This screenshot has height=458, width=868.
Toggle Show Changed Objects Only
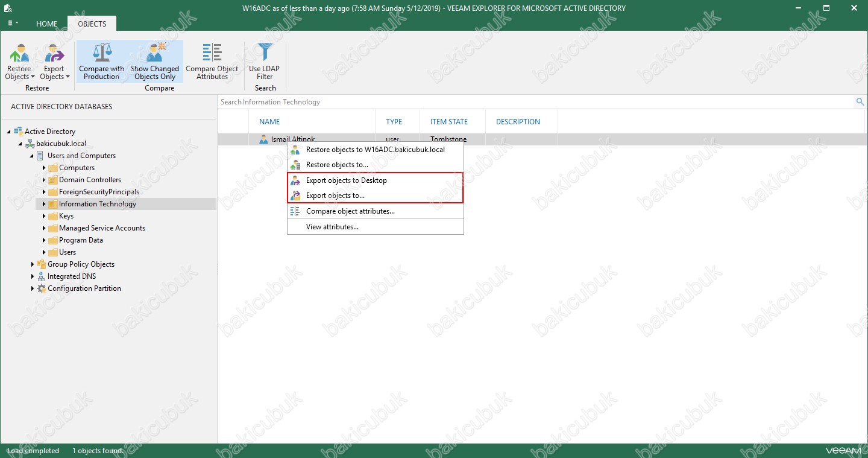click(155, 62)
